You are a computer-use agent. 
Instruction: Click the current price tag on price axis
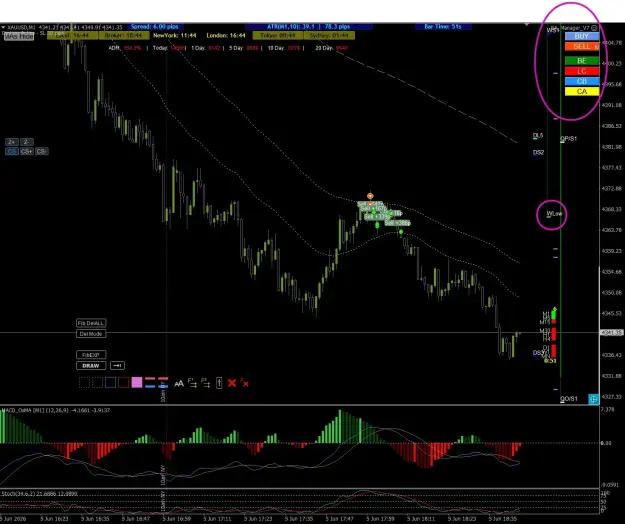612,332
